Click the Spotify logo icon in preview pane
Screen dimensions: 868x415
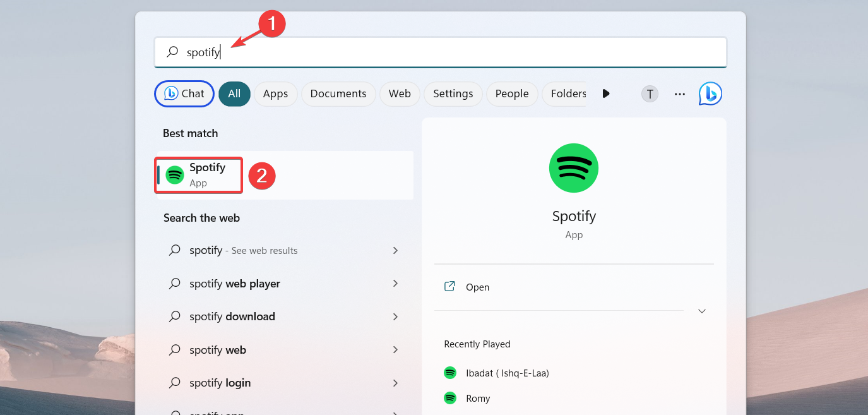click(x=573, y=168)
